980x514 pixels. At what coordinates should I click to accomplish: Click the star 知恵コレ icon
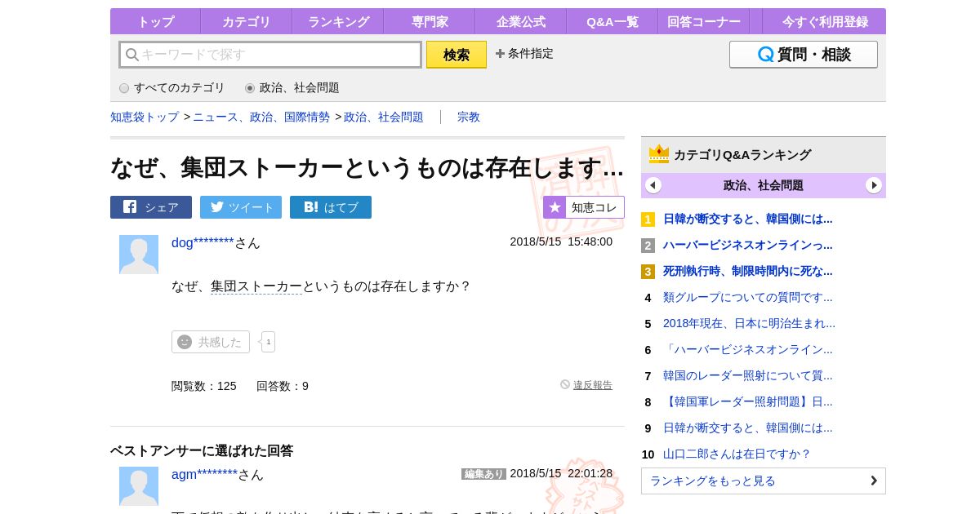tap(555, 207)
